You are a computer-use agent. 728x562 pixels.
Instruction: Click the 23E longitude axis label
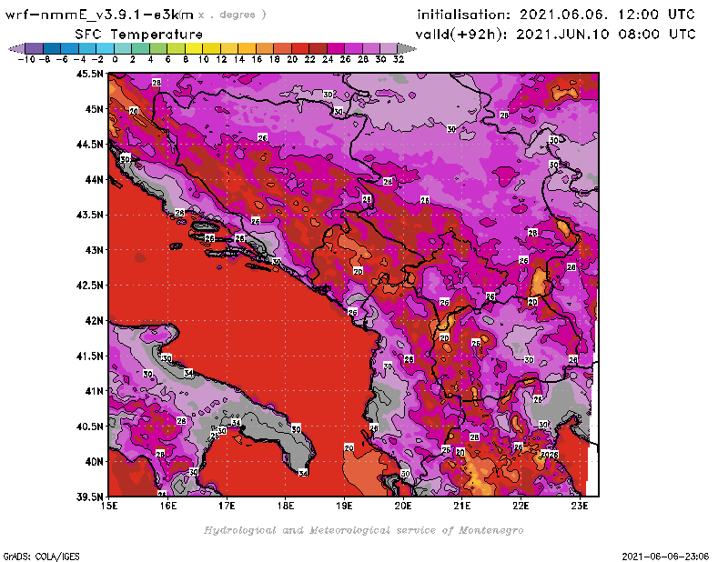coord(579,507)
